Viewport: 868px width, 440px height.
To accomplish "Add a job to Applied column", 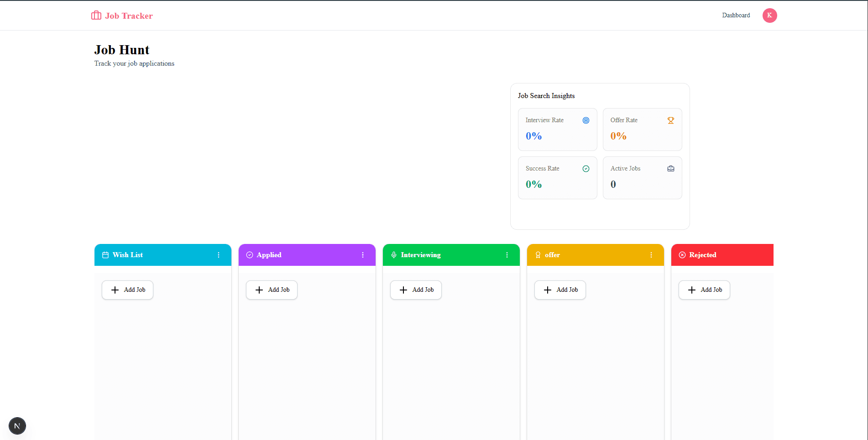I will tap(272, 290).
